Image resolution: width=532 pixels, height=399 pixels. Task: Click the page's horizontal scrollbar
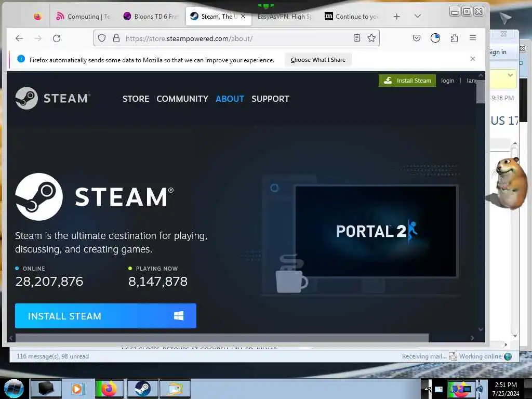(222, 338)
